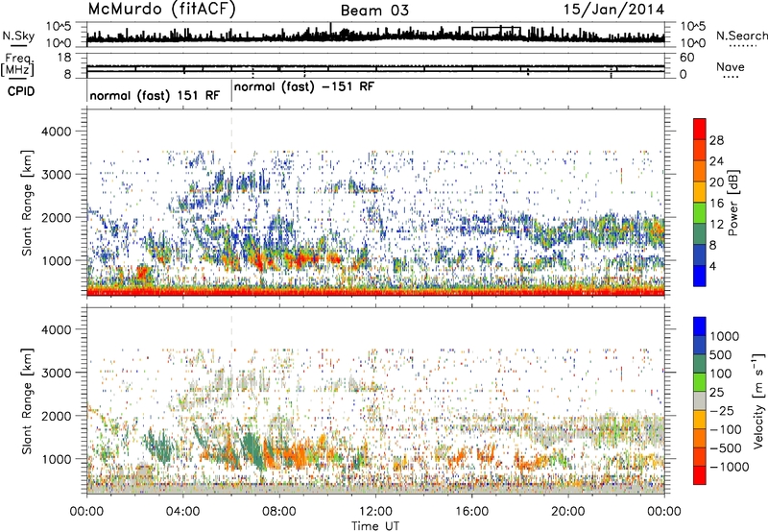Screen dimensions: 768x532
Task: Click the "1000" range tick in power panel
Action: [56, 260]
